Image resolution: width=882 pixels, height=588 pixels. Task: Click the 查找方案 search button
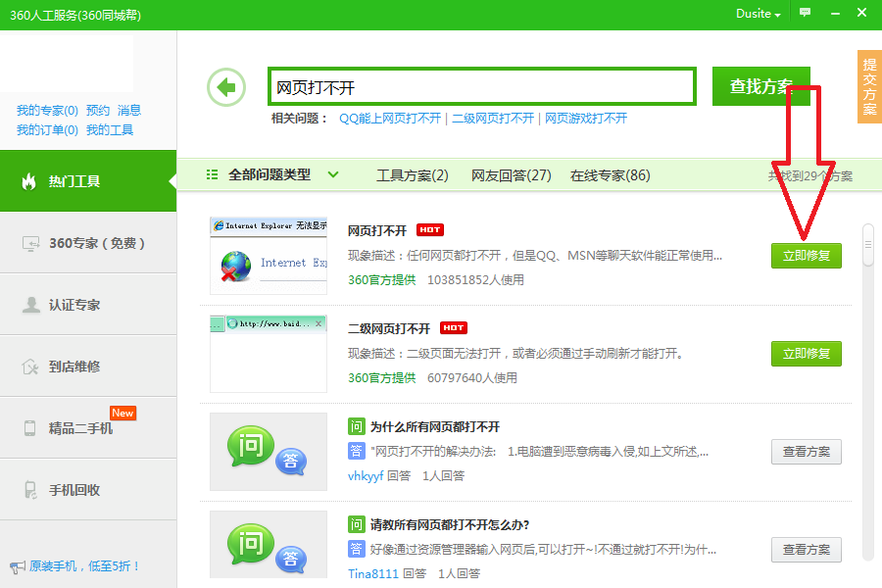pyautogui.click(x=761, y=86)
